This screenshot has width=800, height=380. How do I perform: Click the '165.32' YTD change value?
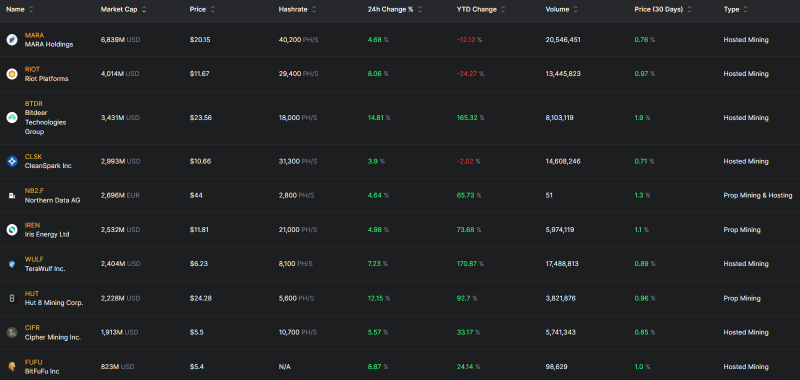coord(467,118)
